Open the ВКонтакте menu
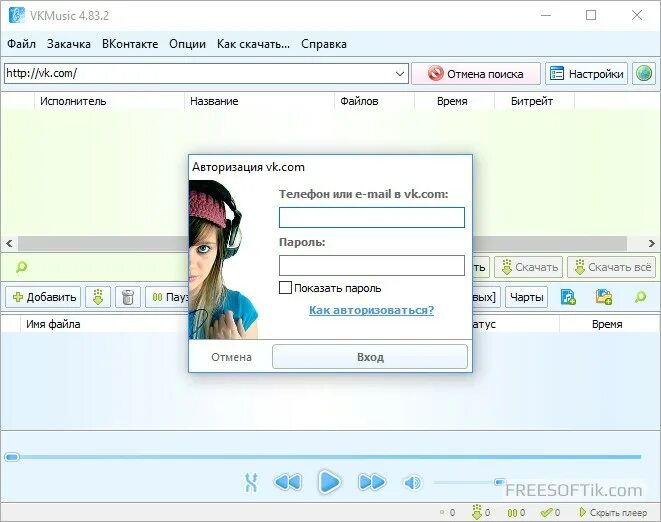Image resolution: width=661 pixels, height=522 pixels. pos(130,44)
